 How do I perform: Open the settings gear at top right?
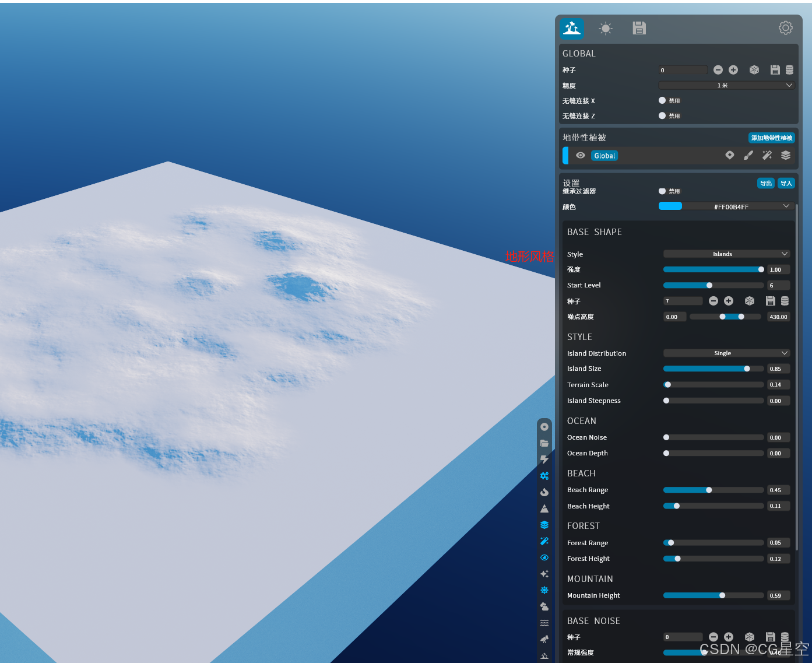pyautogui.click(x=785, y=27)
